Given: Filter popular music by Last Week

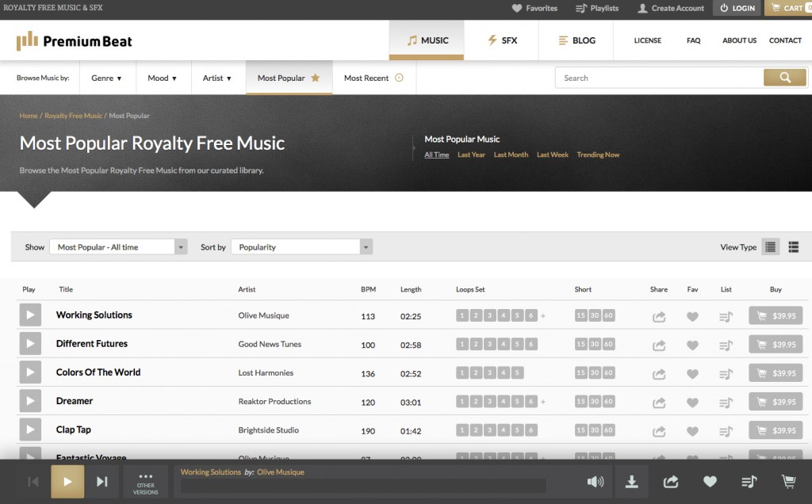Looking at the screenshot, I should coord(552,155).
